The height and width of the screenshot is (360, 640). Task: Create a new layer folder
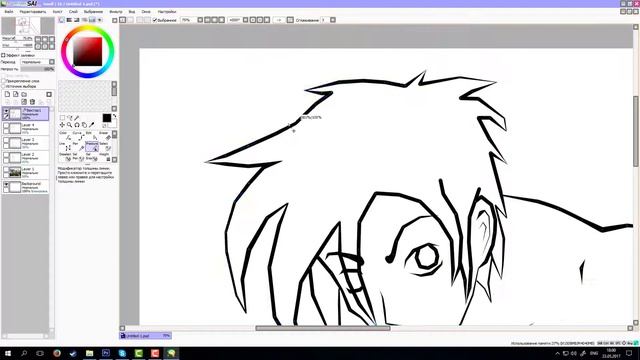[24, 94]
